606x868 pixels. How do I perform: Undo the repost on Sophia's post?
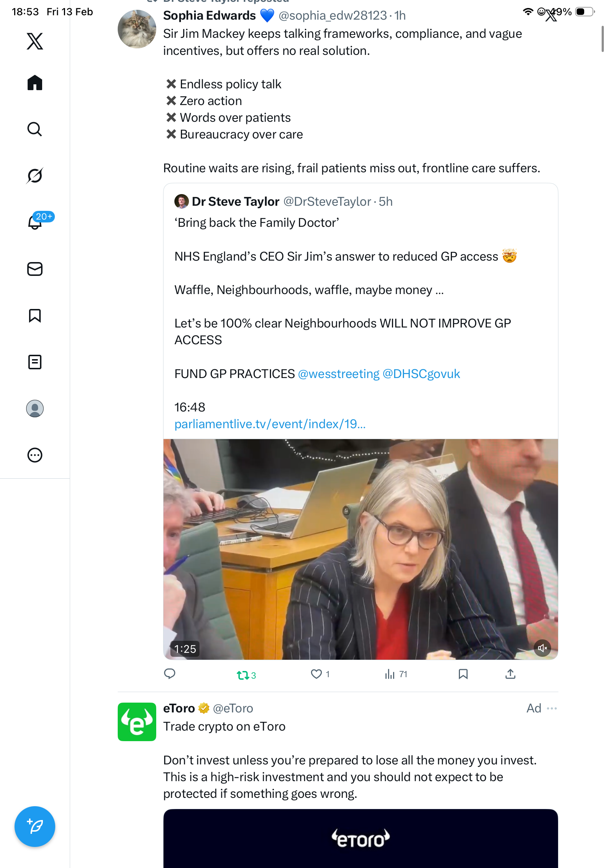click(x=243, y=675)
